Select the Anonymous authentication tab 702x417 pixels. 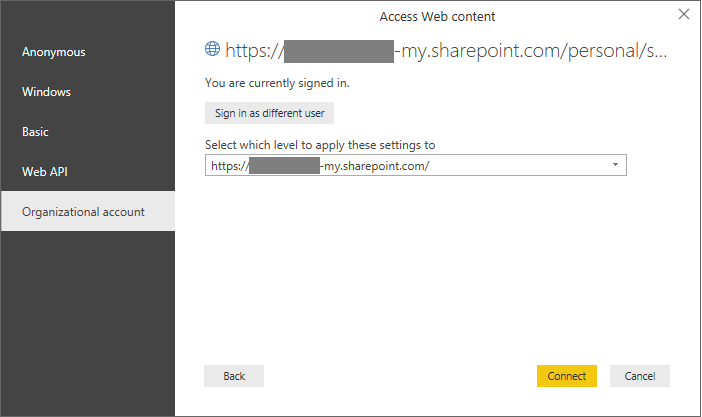tap(87, 52)
